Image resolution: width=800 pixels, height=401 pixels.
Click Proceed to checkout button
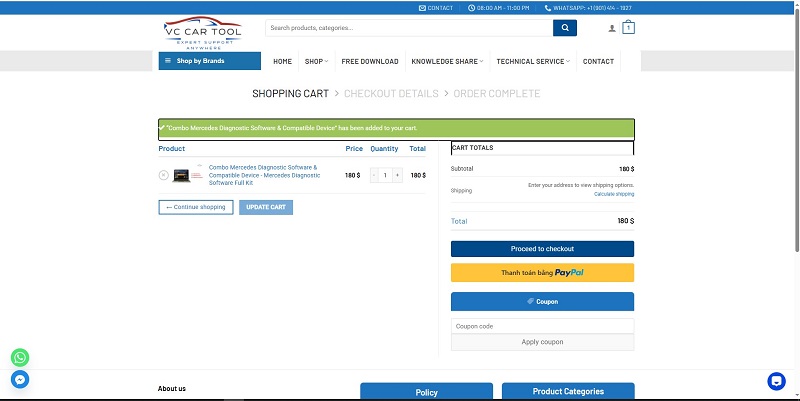(542, 248)
